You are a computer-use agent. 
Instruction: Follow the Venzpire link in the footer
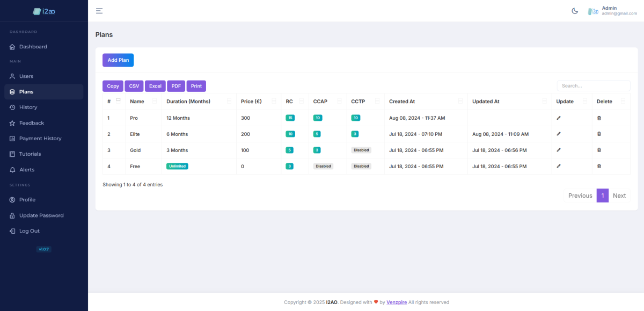397,302
